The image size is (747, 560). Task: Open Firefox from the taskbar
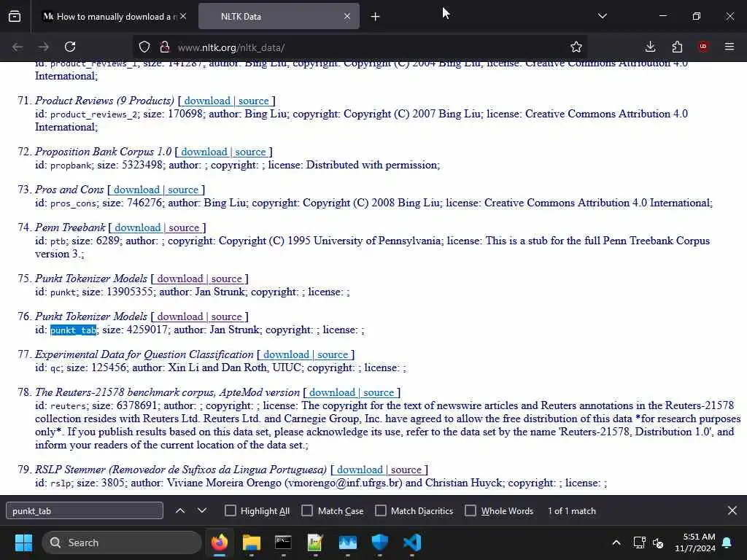point(220,542)
